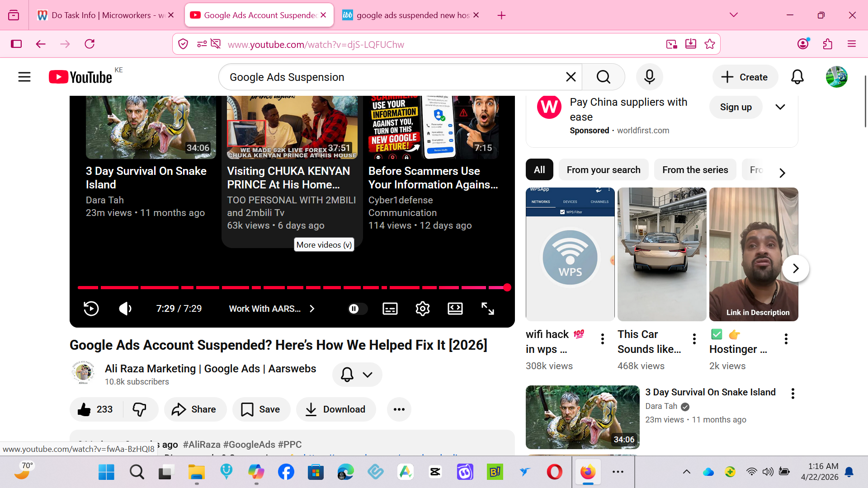The height and width of the screenshot is (488, 868).
Task: Open YouTube notifications bell
Action: pos(797,77)
